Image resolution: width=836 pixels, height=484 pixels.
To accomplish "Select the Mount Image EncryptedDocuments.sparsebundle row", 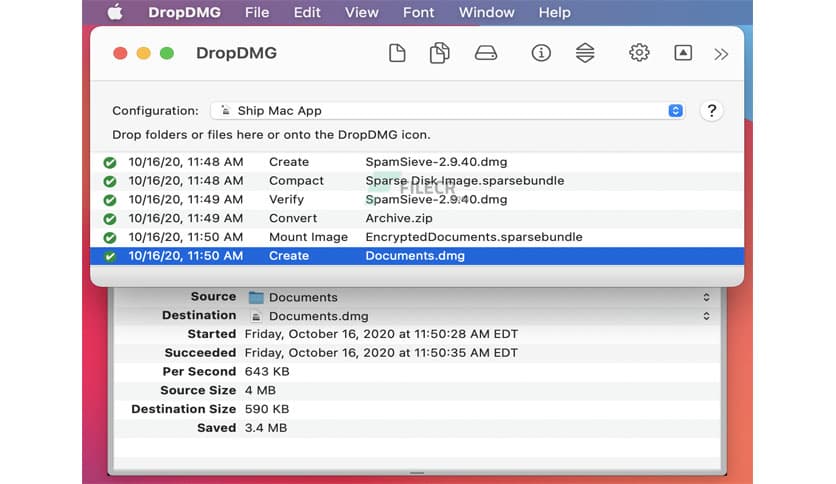I will coord(417,237).
